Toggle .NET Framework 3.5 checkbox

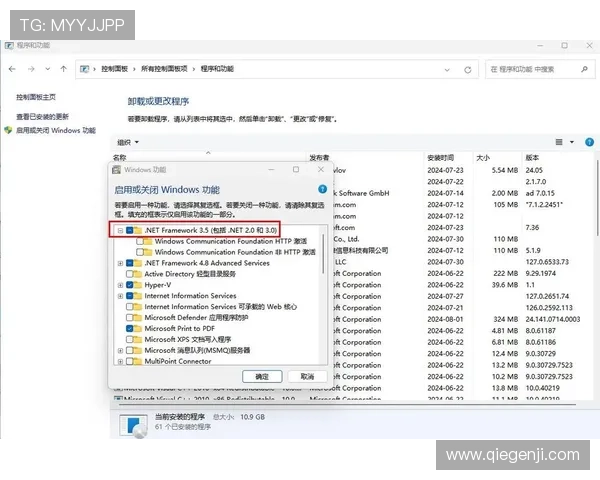[129, 230]
